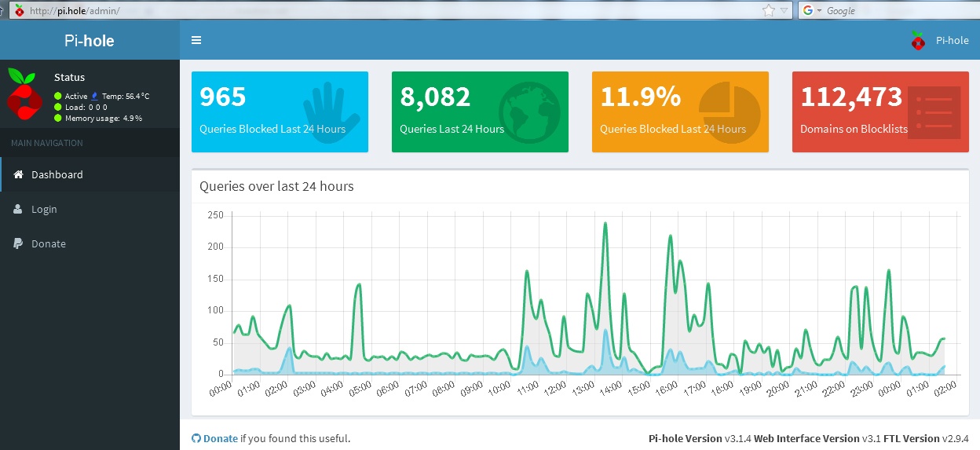Click the 8,082 total queries count
This screenshot has height=450, width=980.
click(x=435, y=97)
